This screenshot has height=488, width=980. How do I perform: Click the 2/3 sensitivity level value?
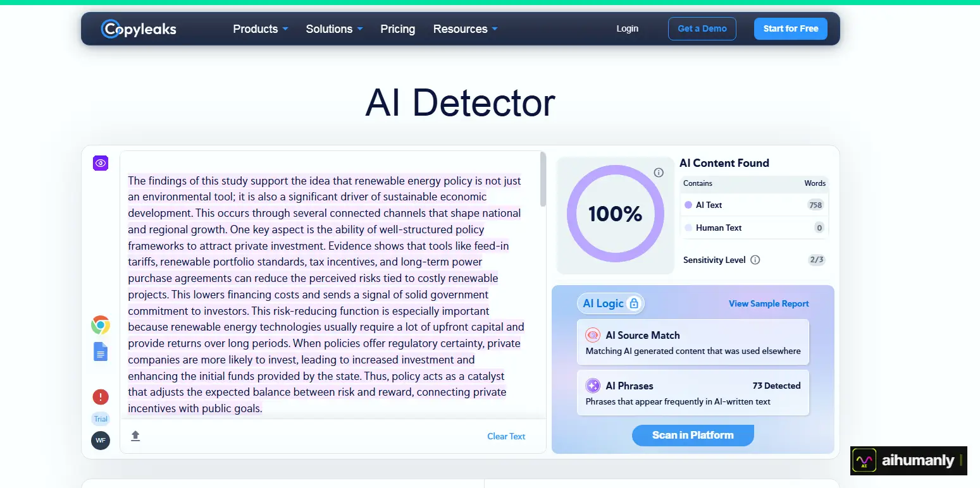[816, 260]
